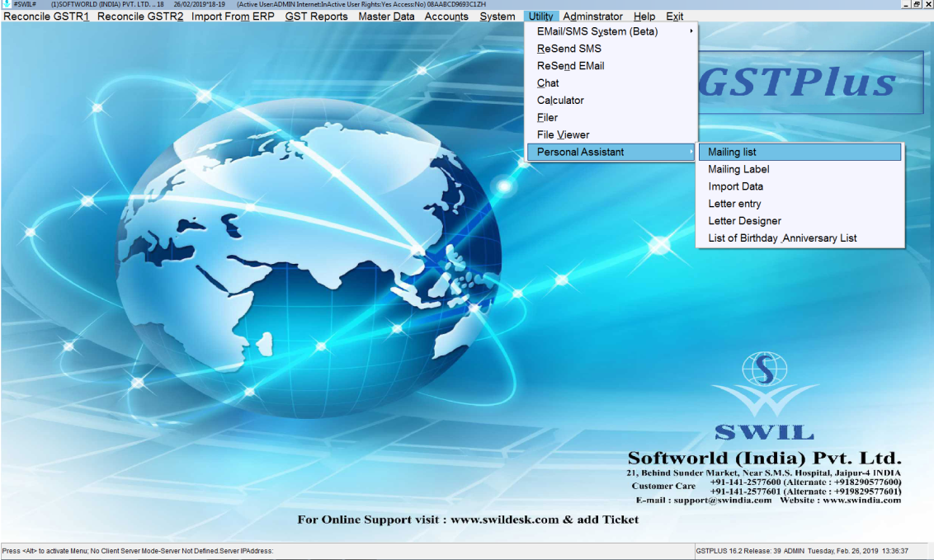The height and width of the screenshot is (560, 934).
Task: Open the Reconcile GSTR2 menu
Action: [140, 16]
